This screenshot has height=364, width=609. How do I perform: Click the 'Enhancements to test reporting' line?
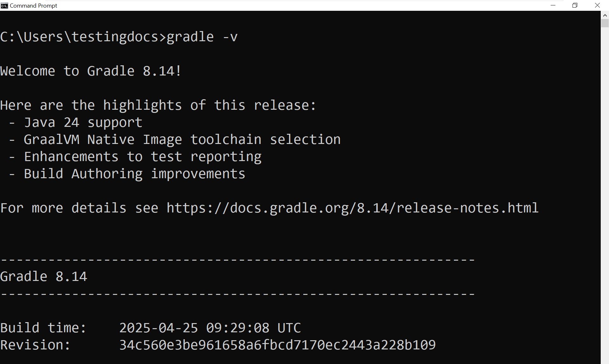click(142, 157)
